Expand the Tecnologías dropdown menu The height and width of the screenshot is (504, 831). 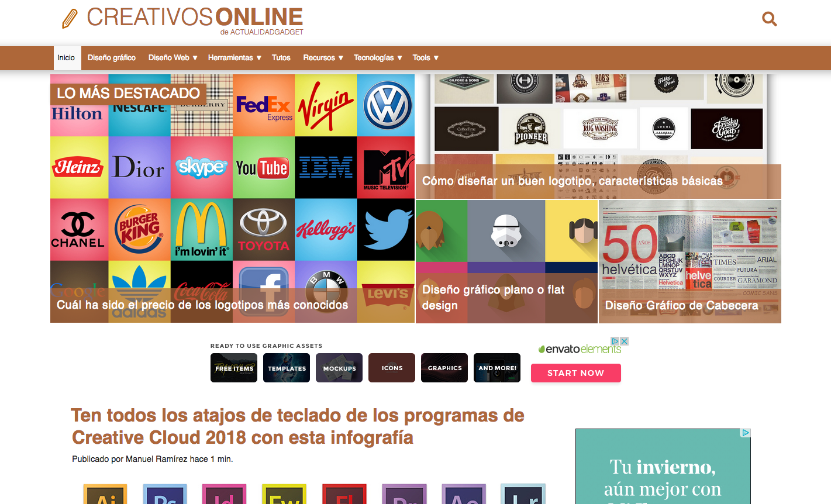[378, 58]
